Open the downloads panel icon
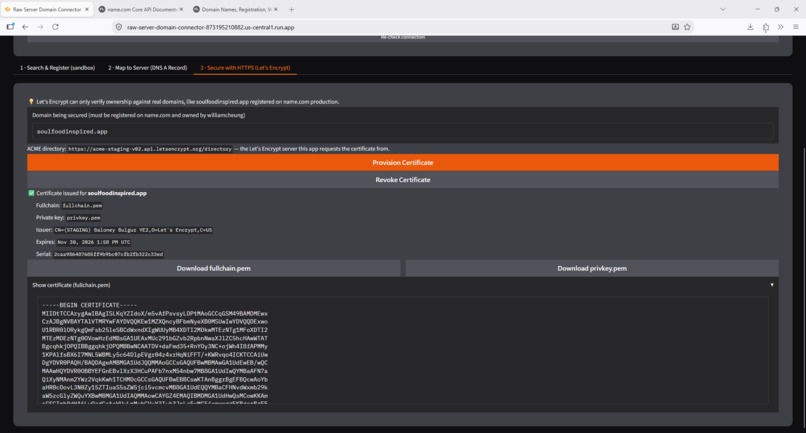The width and height of the screenshot is (806, 433). point(750,27)
